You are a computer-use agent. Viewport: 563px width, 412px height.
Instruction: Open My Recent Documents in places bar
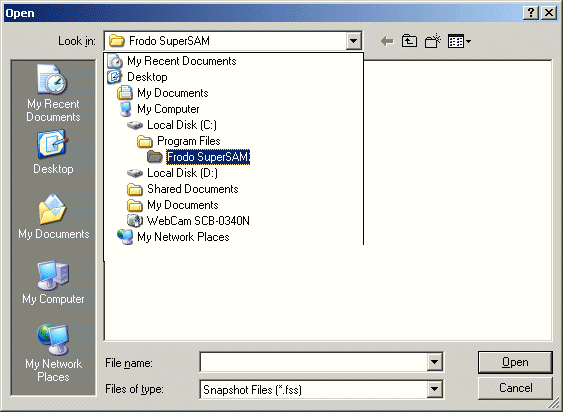coord(53,93)
